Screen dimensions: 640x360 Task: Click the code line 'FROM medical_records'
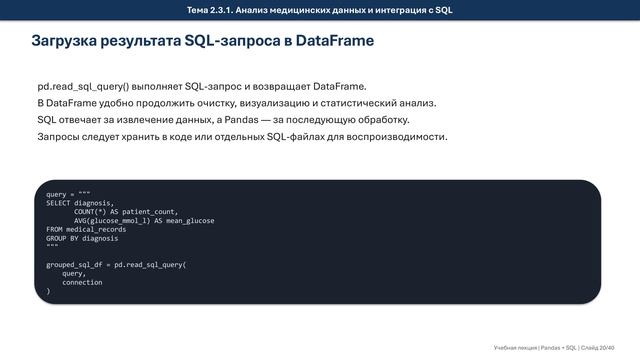(x=86, y=229)
